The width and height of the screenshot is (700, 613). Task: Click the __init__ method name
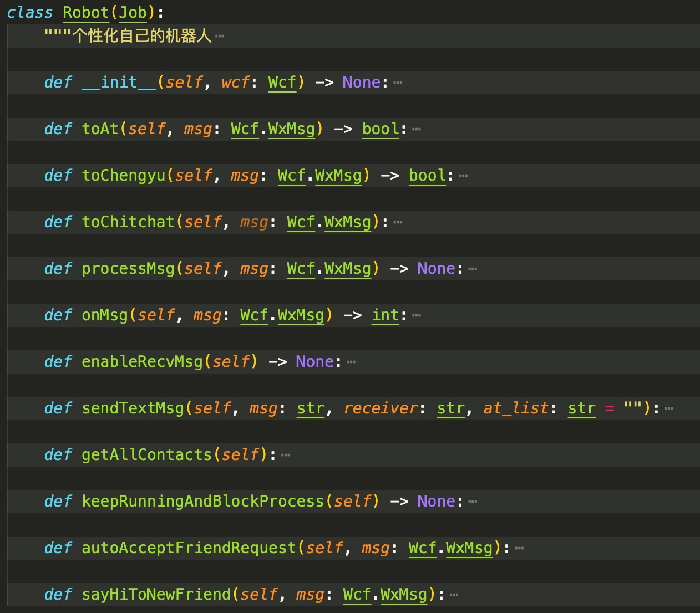pyautogui.click(x=119, y=83)
